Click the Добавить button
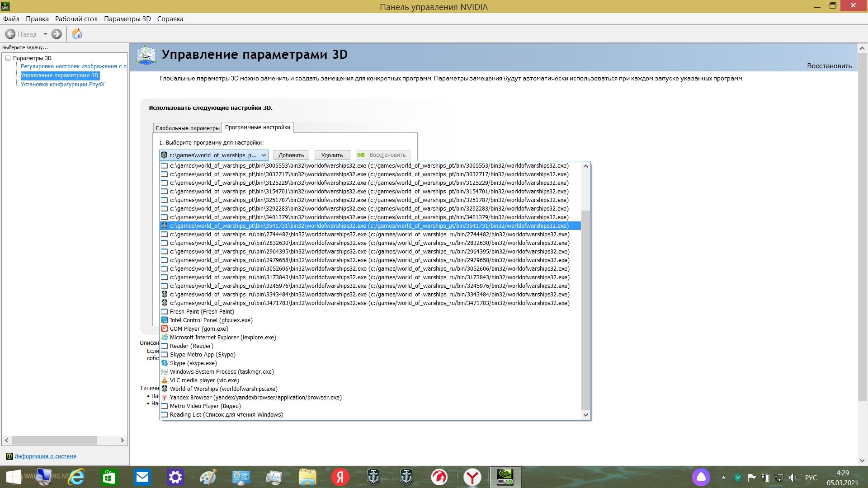Screen dimensions: 868x488 point(291,155)
